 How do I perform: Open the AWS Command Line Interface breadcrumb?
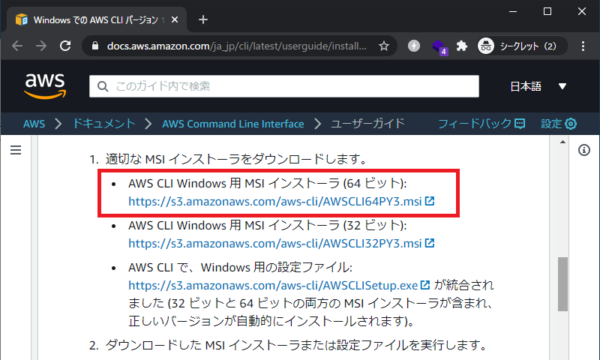tap(233, 124)
